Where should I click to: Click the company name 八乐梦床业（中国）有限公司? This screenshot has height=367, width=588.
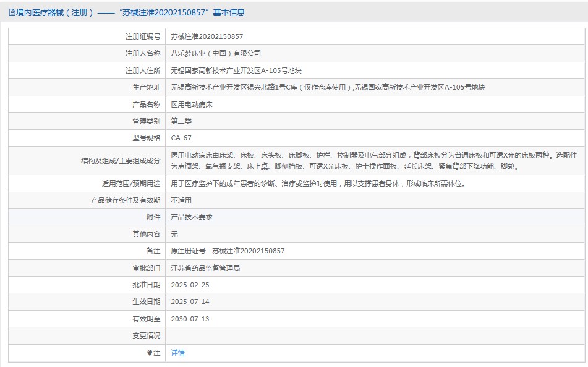click(x=216, y=53)
